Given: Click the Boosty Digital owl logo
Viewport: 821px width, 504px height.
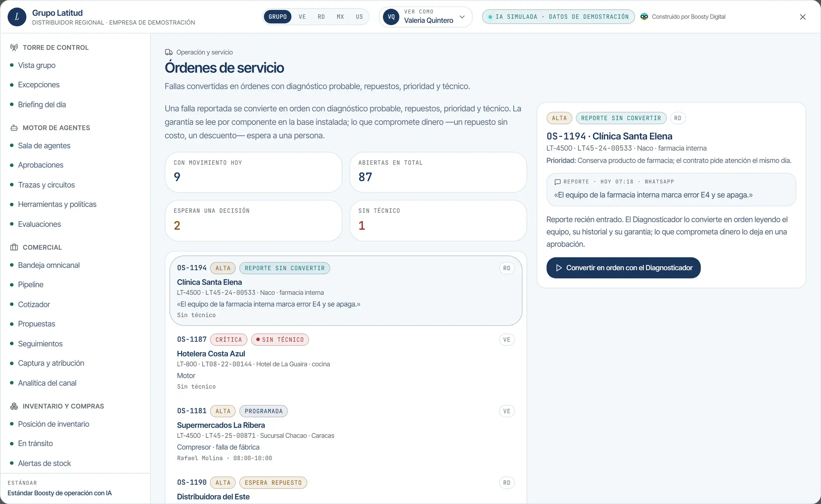Looking at the screenshot, I should point(644,17).
